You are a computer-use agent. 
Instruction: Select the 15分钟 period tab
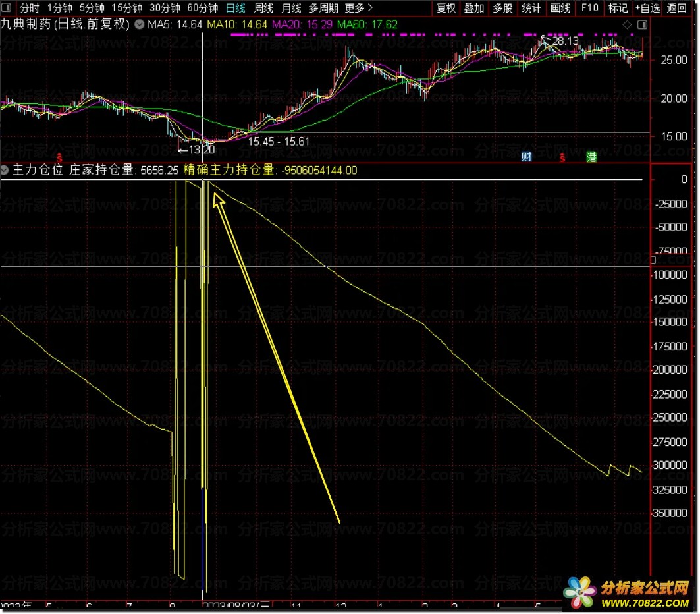pyautogui.click(x=127, y=8)
